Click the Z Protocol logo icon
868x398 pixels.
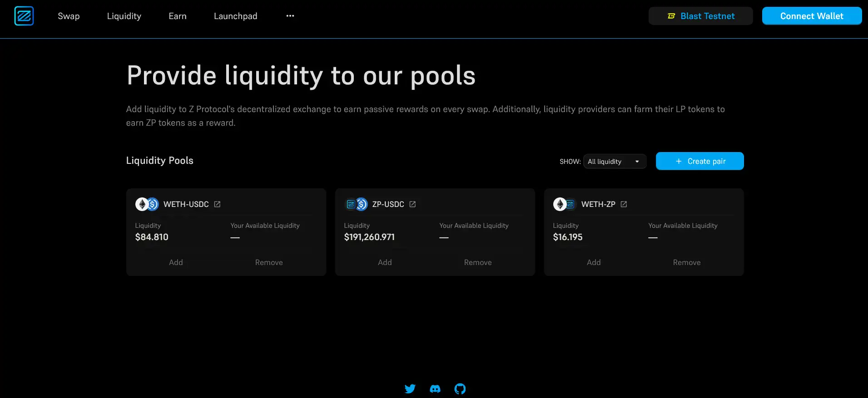click(x=24, y=16)
